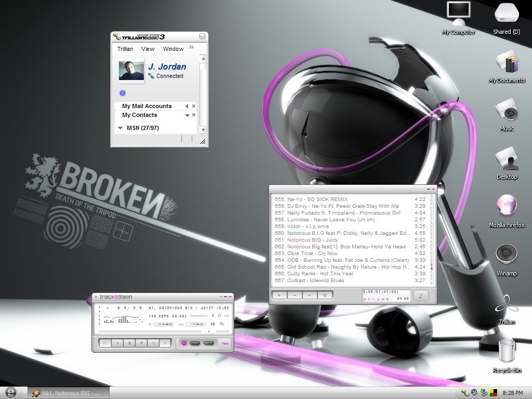Open the Trillian menu

[125, 49]
